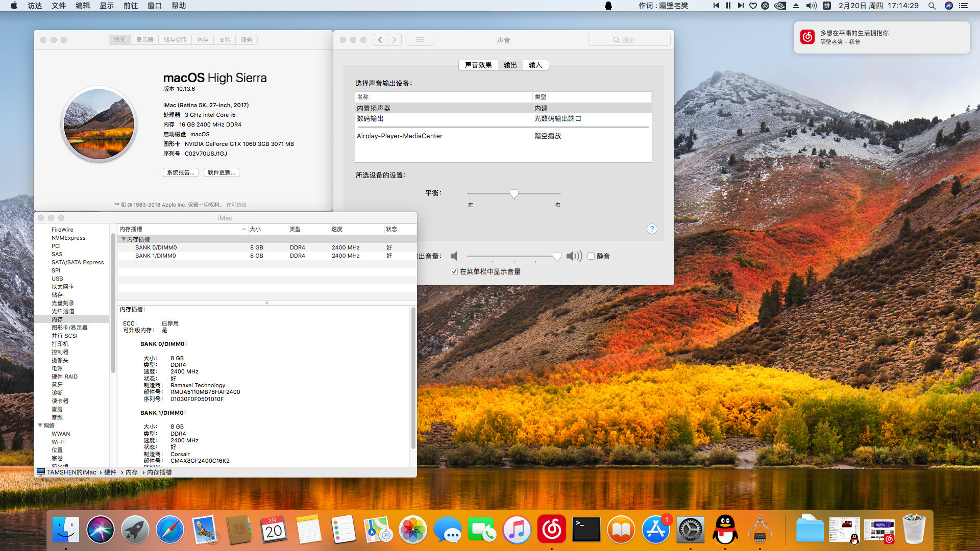Sort by the 内存插槽 column header

[x=182, y=229]
